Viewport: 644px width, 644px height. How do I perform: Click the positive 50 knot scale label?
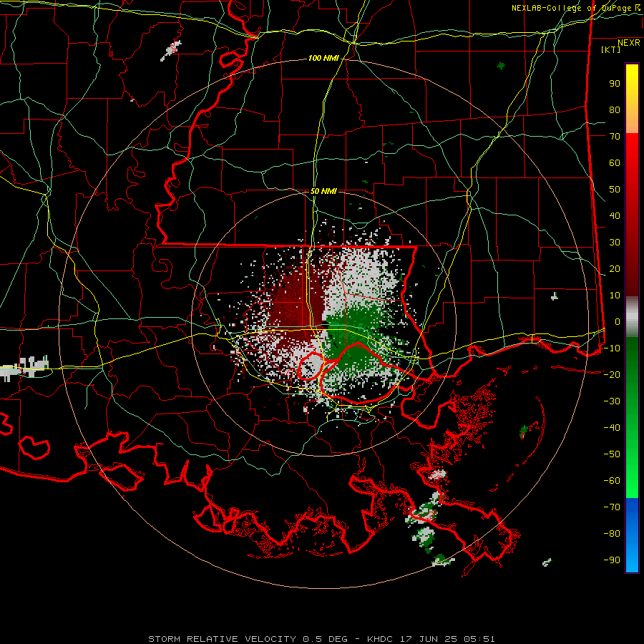click(x=615, y=190)
